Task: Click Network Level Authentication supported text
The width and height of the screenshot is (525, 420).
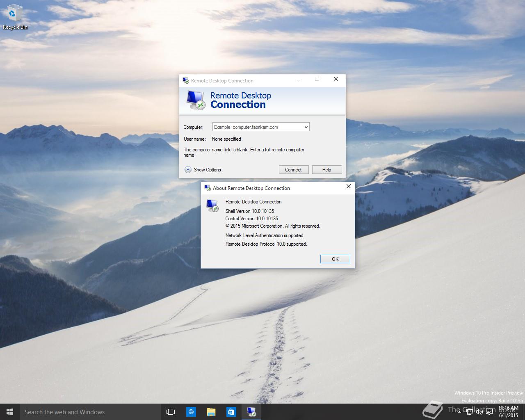Action: click(x=265, y=235)
